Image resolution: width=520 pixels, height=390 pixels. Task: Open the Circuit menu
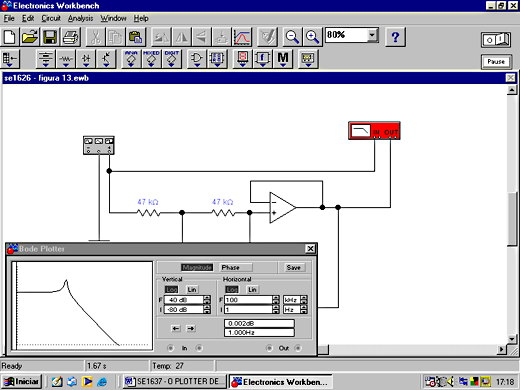pyautogui.click(x=51, y=18)
